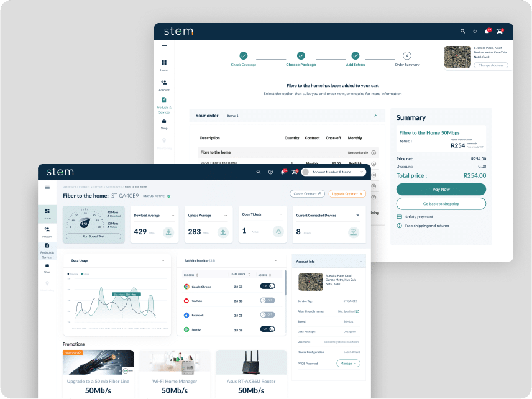Collapse the Your order section
This screenshot has height=399, width=532.
click(375, 116)
